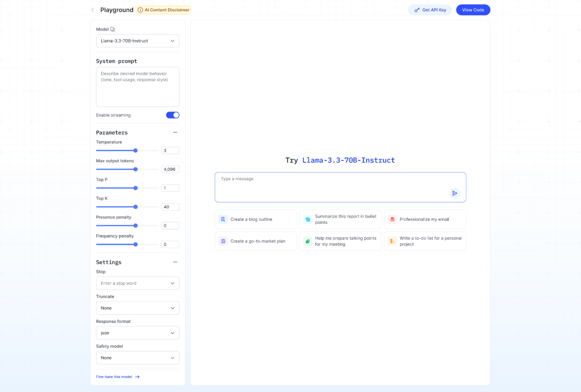Adjust the Presence penalty slider handle
The image size is (581, 392).
135,226
